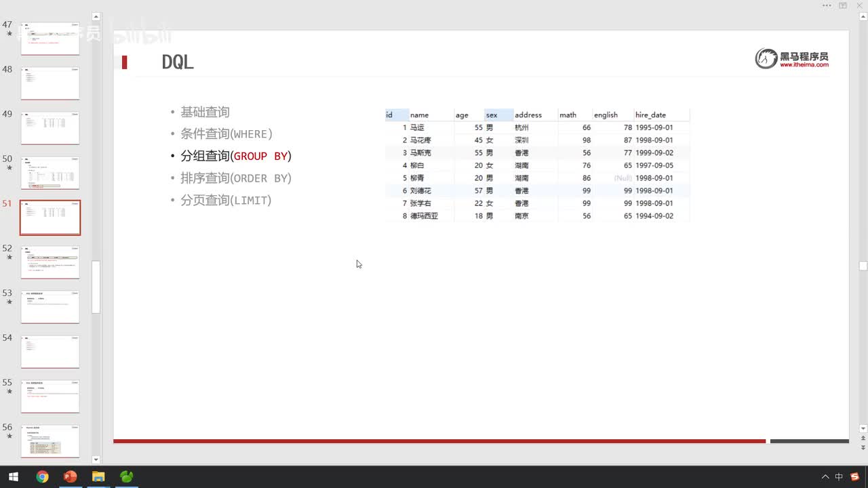The width and height of the screenshot is (868, 488).
Task: Select slide 47 thumbnail
Action: (50, 39)
